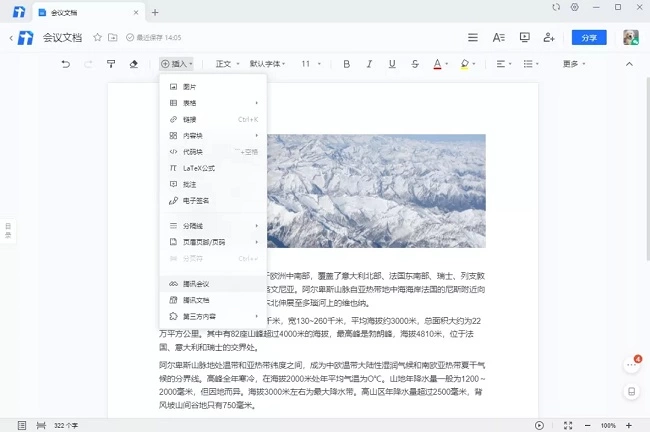
Task: Click the clear formatting eraser icon
Action: point(134,64)
